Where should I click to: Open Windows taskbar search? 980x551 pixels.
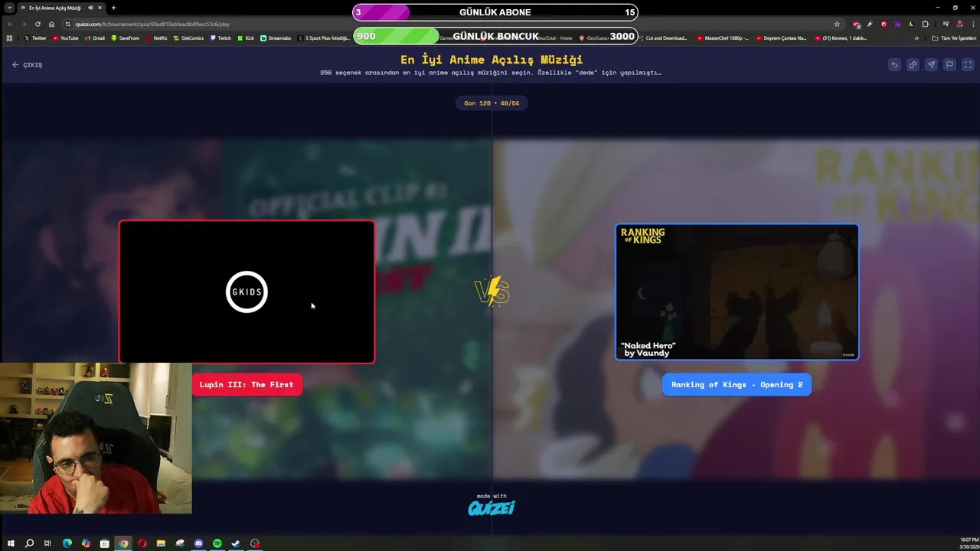pyautogui.click(x=29, y=543)
